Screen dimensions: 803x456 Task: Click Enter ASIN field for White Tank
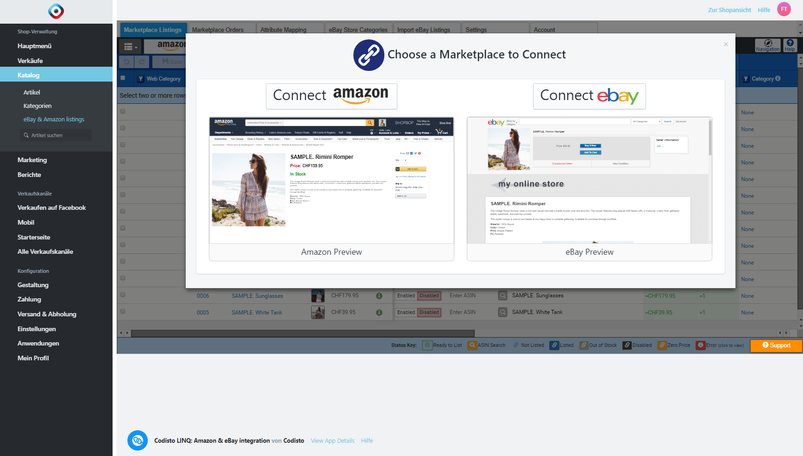tap(463, 312)
